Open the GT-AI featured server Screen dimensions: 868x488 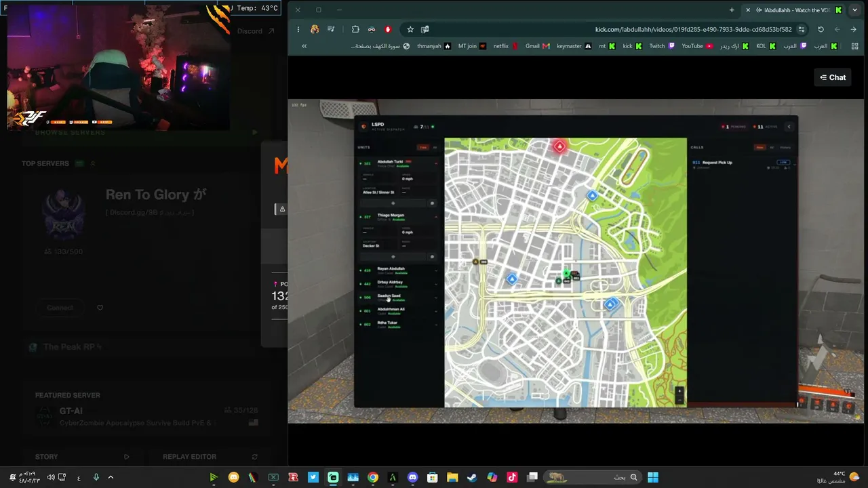146,416
